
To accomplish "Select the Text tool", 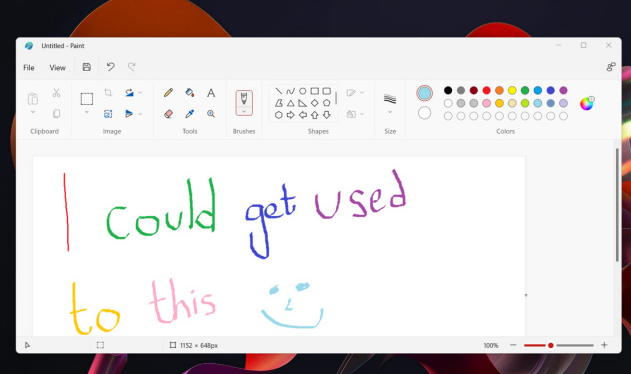I will (211, 93).
